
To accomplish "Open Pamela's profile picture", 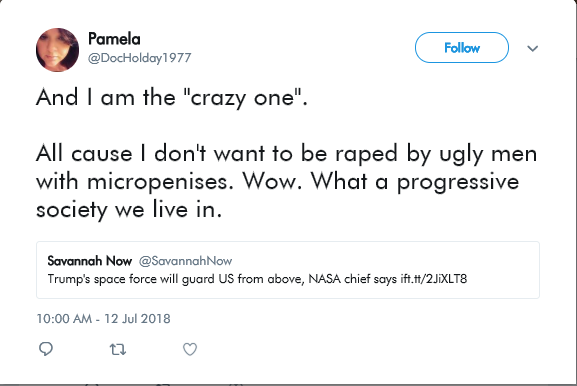I will coord(57,50).
